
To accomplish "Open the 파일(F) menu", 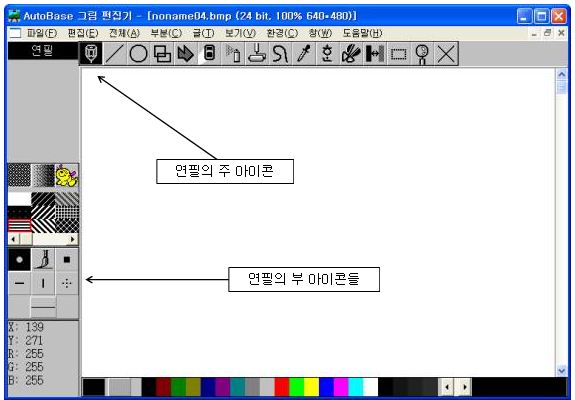I will (x=42, y=33).
